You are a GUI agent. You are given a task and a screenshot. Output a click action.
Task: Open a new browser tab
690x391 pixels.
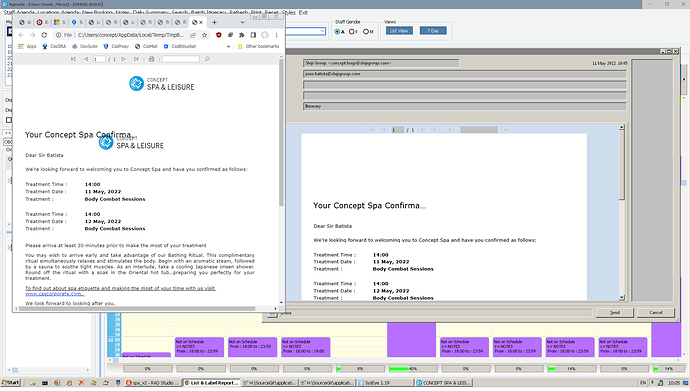214,22
